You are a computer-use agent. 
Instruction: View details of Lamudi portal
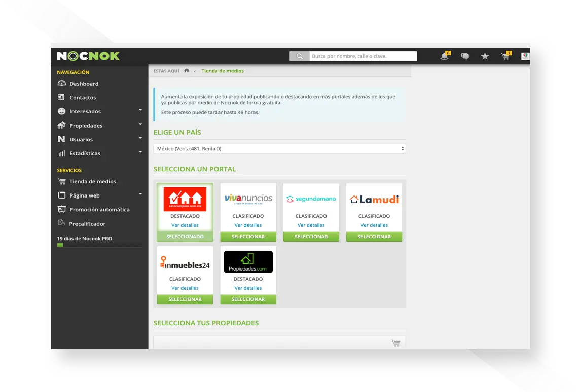[x=374, y=225]
